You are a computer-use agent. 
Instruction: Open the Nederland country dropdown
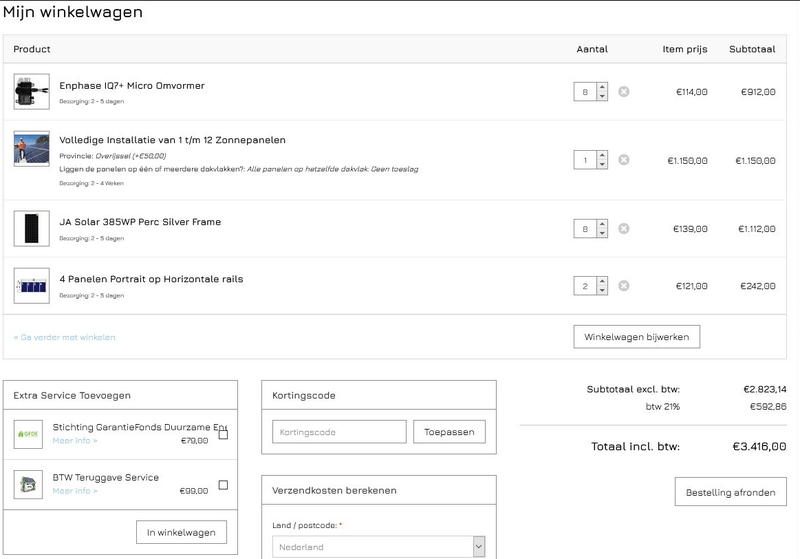click(x=379, y=547)
